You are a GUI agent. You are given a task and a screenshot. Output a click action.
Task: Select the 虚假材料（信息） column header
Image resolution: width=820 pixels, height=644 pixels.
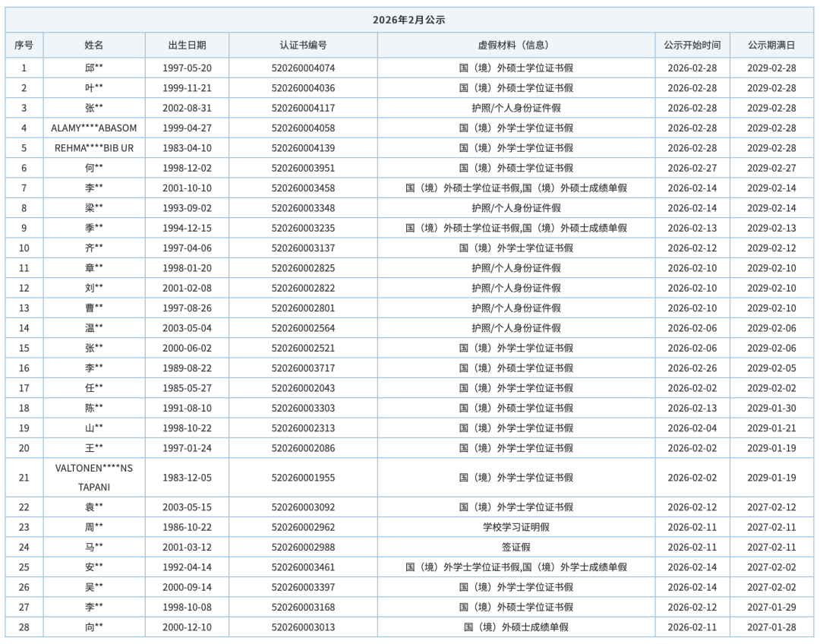(x=516, y=46)
